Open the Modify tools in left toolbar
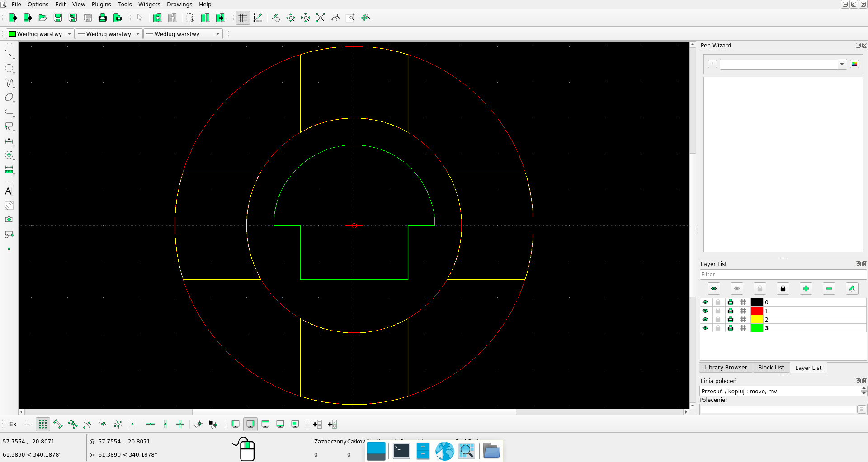Viewport: 868px width, 462px height. 9,155
